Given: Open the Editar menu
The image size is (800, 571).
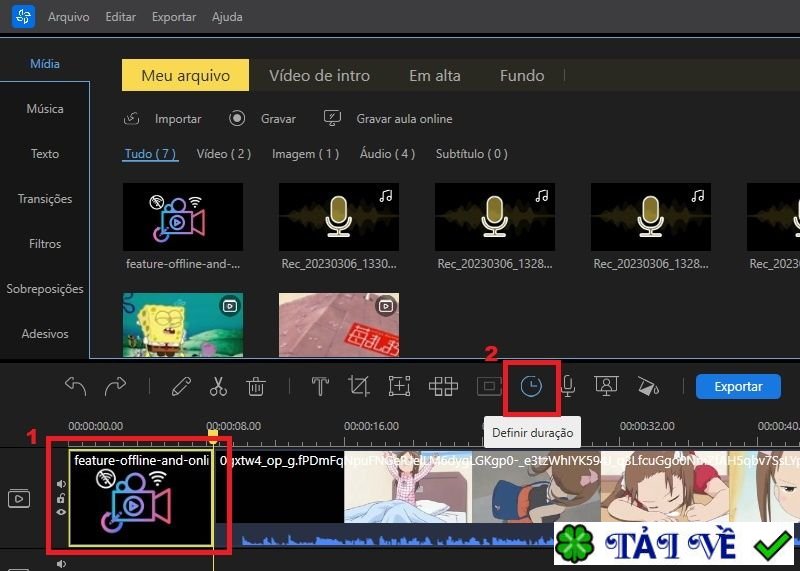Looking at the screenshot, I should [x=120, y=17].
